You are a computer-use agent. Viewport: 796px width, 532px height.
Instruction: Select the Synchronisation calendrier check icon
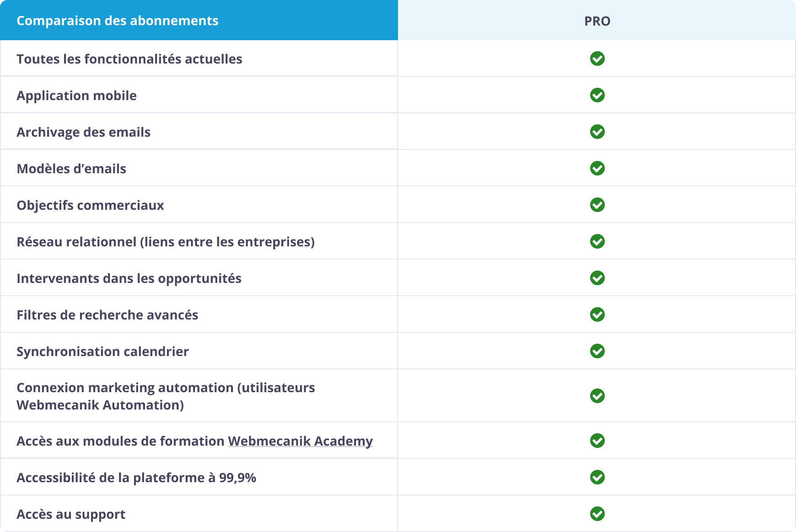[597, 351]
